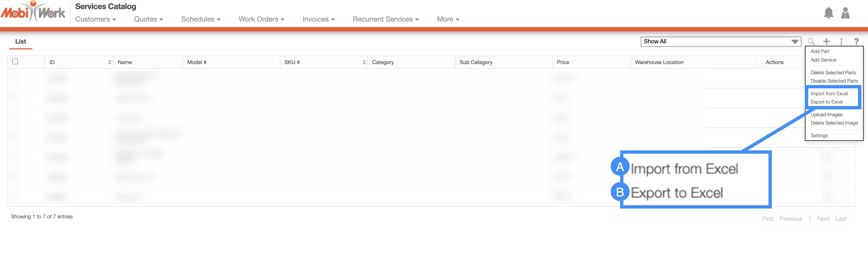Click the question mark help icon
The height and width of the screenshot is (254, 868).
(x=856, y=41)
